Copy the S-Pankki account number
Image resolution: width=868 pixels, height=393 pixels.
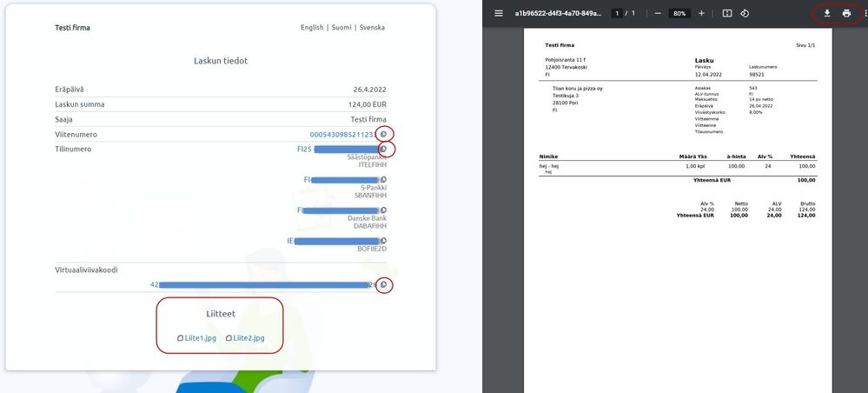pos(384,180)
